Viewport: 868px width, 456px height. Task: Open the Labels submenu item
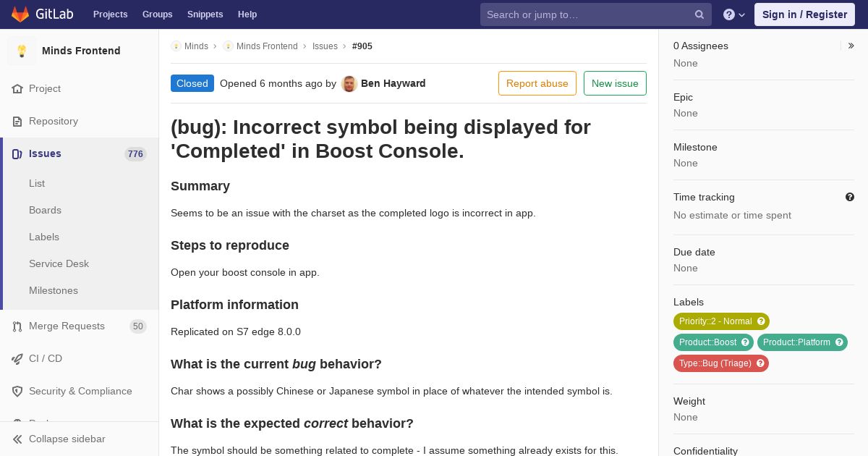point(44,237)
